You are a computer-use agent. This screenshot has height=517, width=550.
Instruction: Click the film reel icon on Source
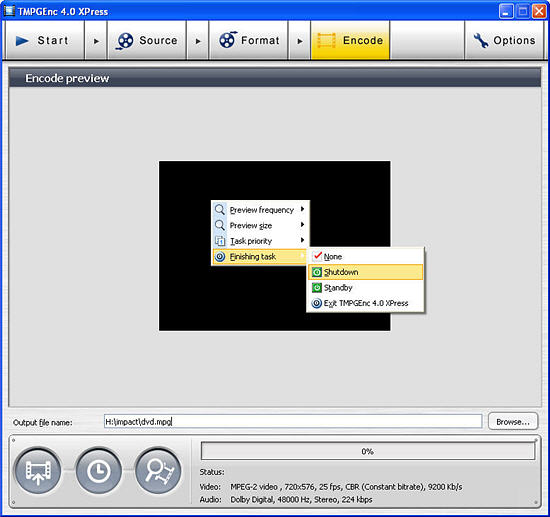pyautogui.click(x=125, y=41)
